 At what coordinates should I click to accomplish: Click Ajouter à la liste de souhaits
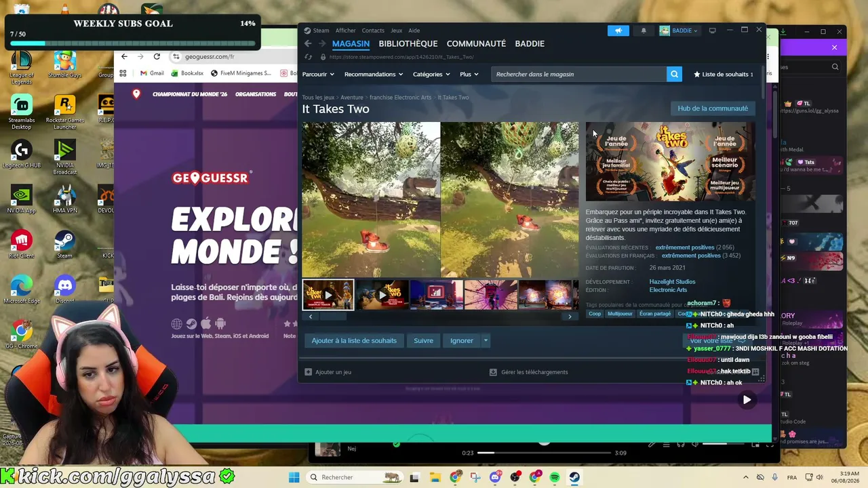(354, 340)
